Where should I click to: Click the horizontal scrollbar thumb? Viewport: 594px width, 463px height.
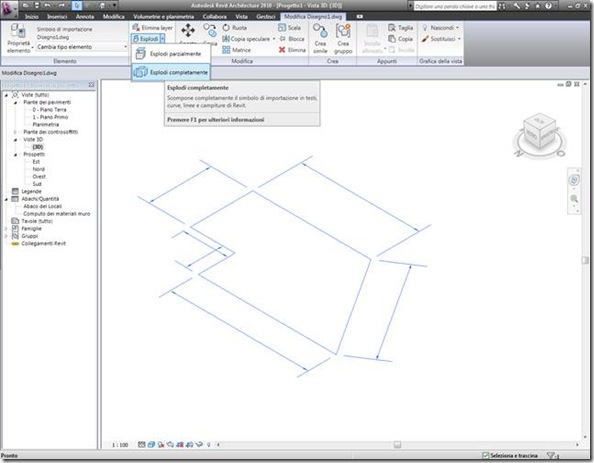(397, 444)
